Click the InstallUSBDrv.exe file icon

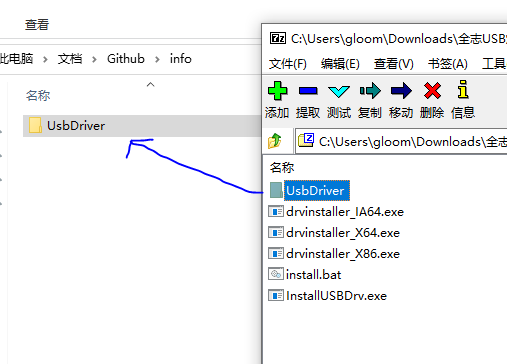click(x=276, y=296)
